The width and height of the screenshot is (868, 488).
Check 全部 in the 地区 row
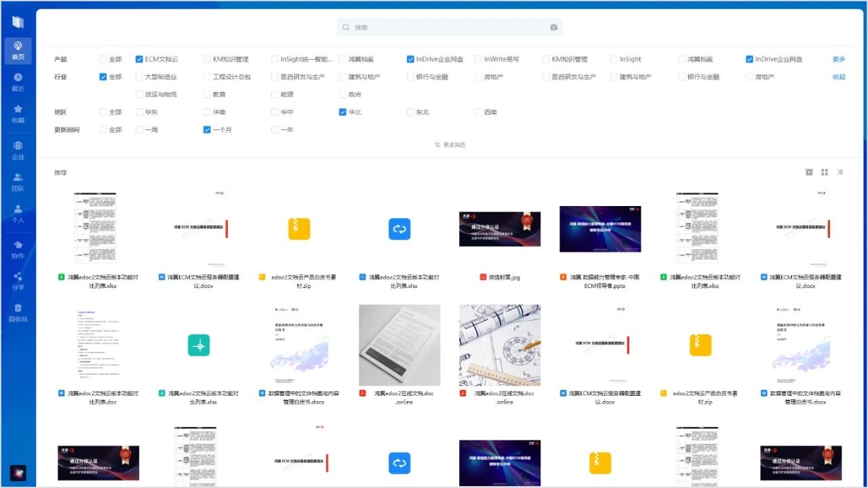pyautogui.click(x=103, y=112)
